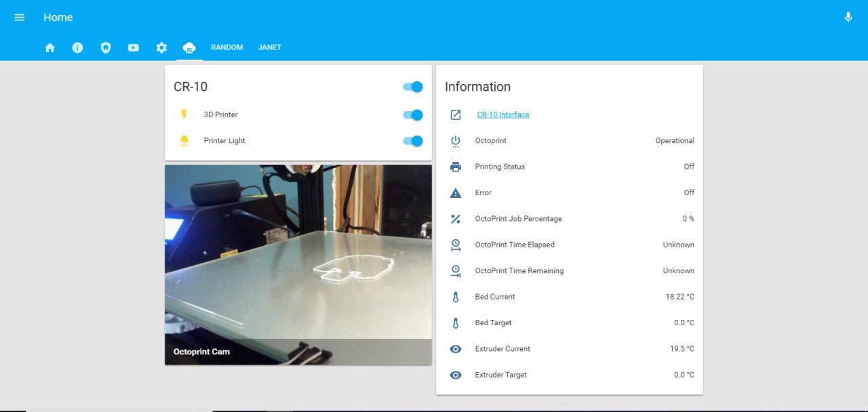Switch to the RANDOM tab

(226, 47)
